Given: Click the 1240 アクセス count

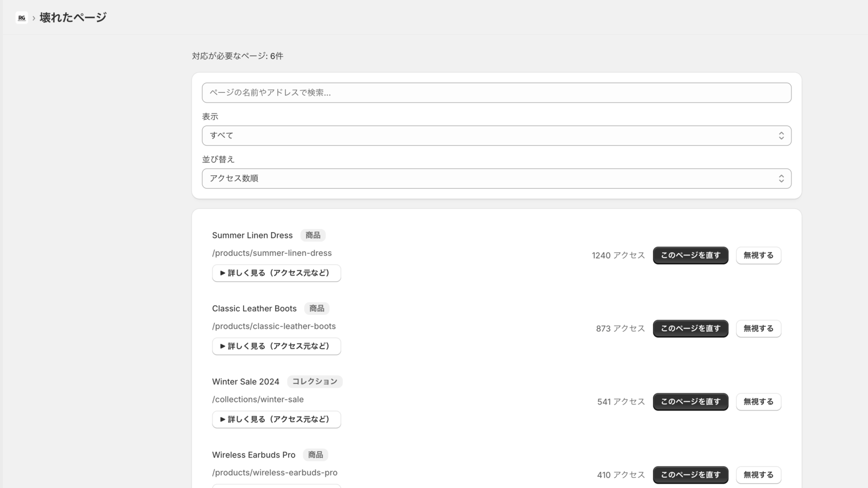Looking at the screenshot, I should (x=618, y=255).
